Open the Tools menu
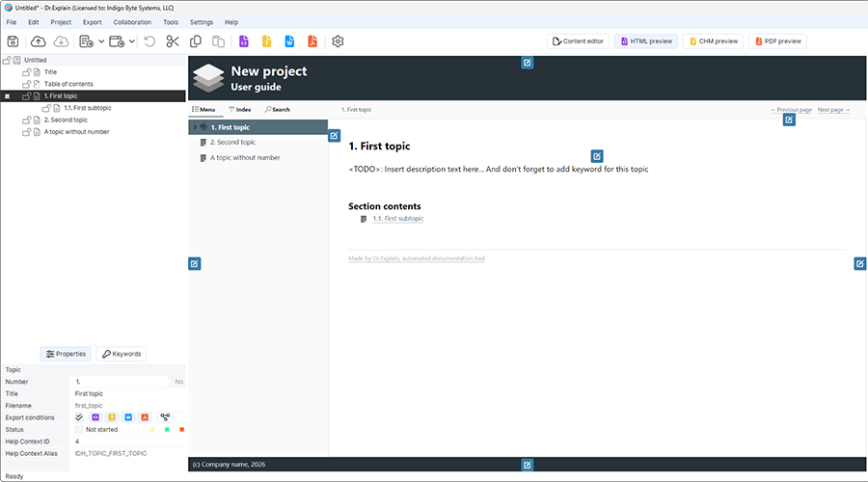The width and height of the screenshot is (868, 482). pyautogui.click(x=171, y=22)
